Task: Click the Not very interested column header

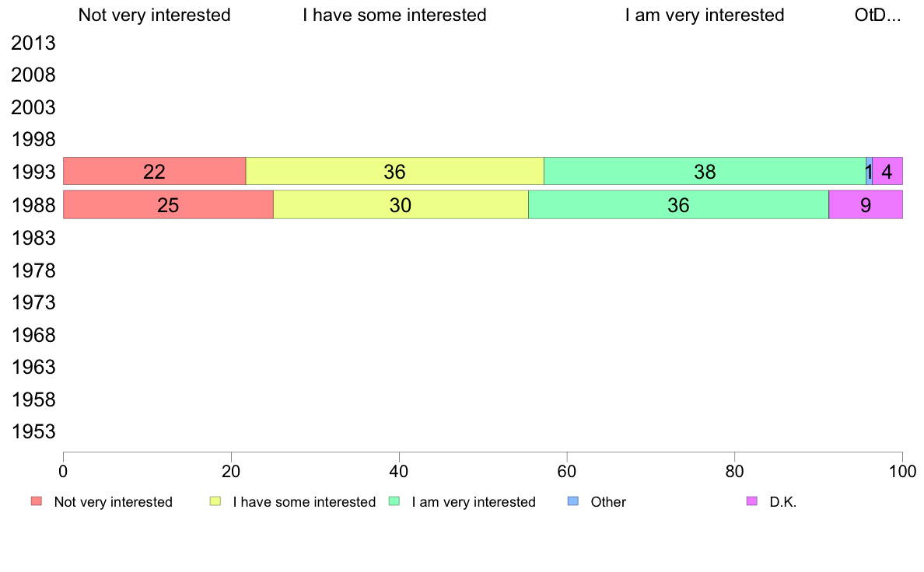Action: coord(155,16)
